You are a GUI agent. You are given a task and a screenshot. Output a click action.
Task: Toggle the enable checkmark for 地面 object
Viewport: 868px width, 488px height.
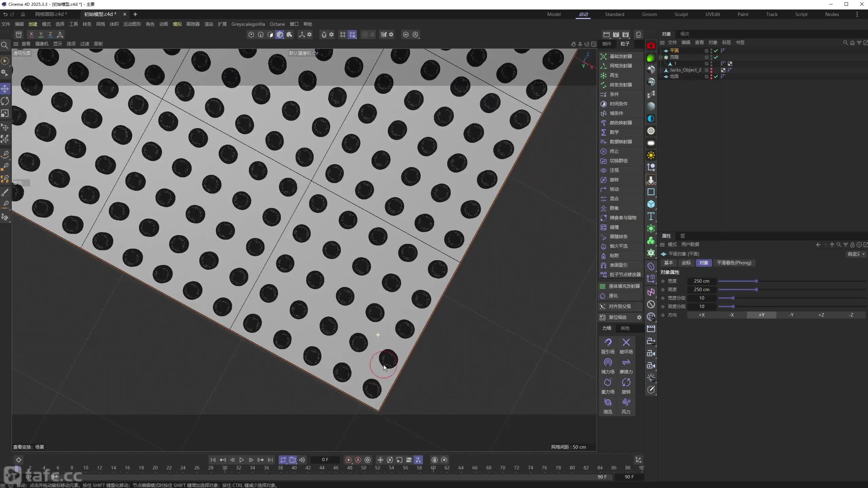click(x=716, y=77)
